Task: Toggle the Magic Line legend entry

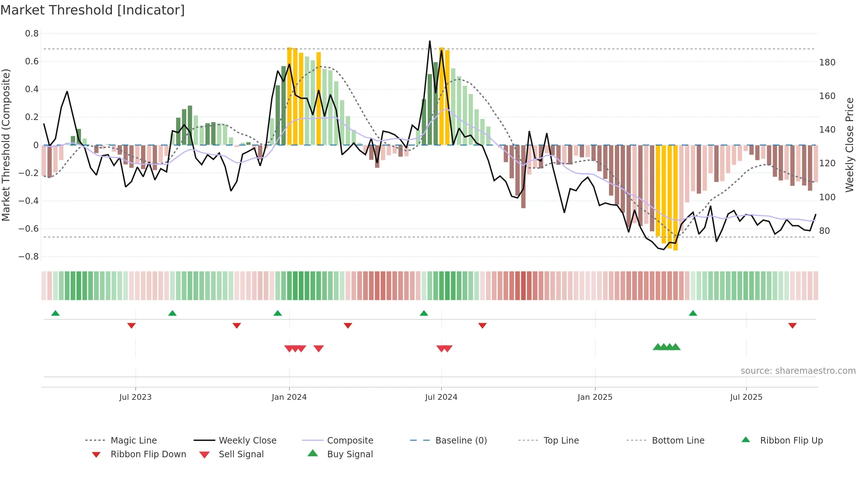Action: [121, 440]
